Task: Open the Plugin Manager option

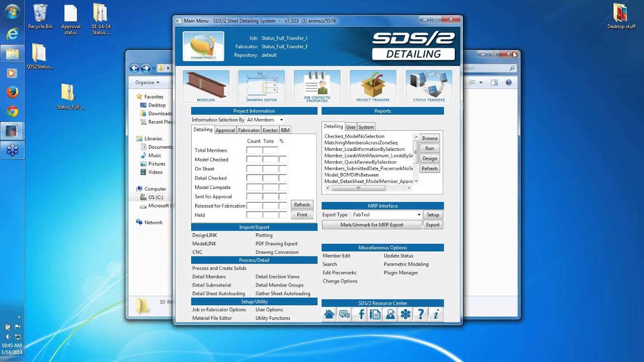Action: 401,273
